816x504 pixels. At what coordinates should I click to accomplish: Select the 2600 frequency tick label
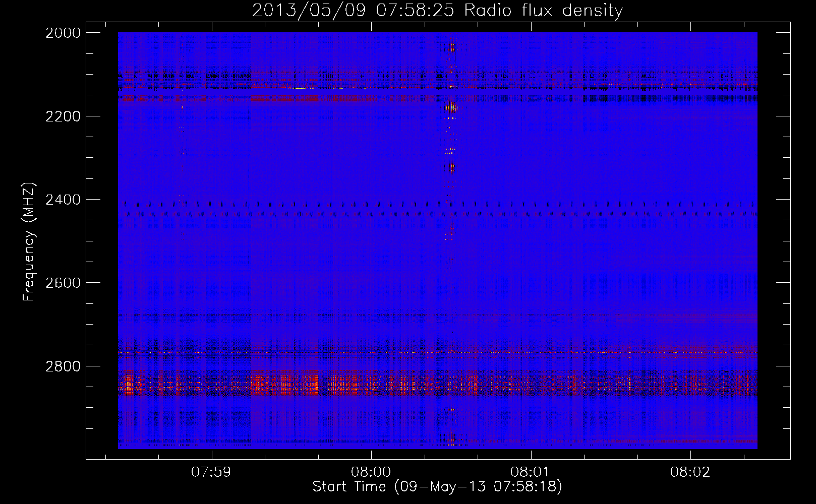tap(63, 283)
